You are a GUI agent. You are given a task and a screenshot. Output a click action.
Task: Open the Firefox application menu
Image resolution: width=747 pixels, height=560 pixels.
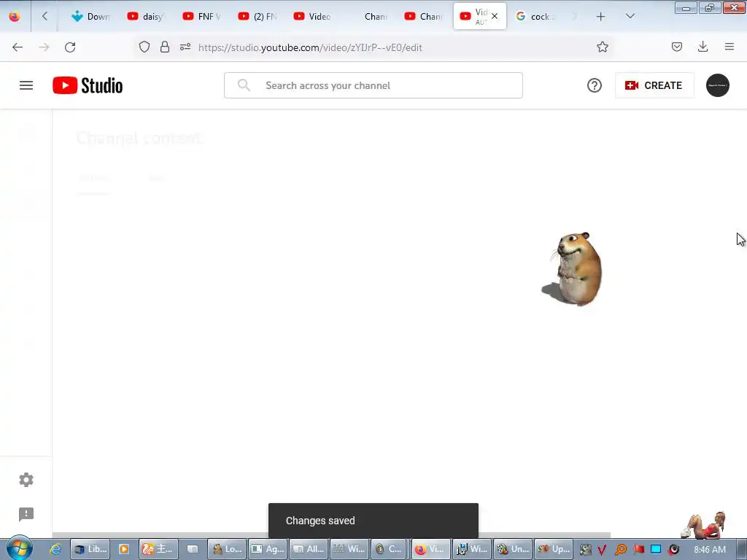729,47
